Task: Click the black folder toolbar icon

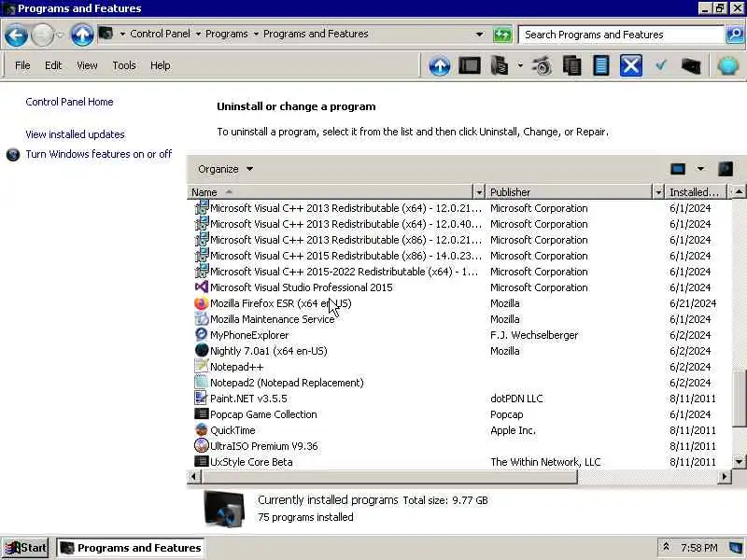Action: pos(691,65)
